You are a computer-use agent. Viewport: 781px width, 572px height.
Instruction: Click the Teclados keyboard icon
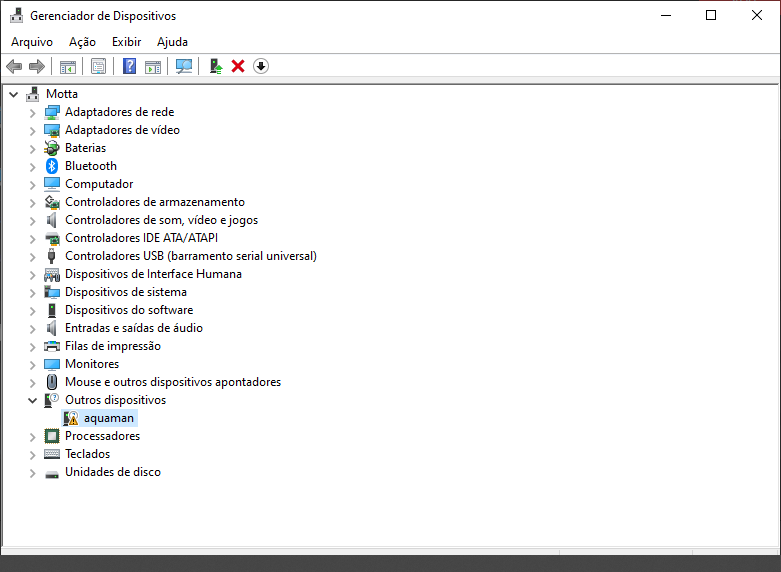52,454
